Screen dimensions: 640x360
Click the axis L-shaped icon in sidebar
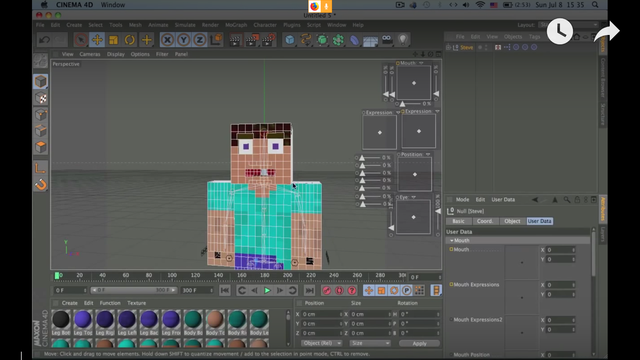pos(40,168)
